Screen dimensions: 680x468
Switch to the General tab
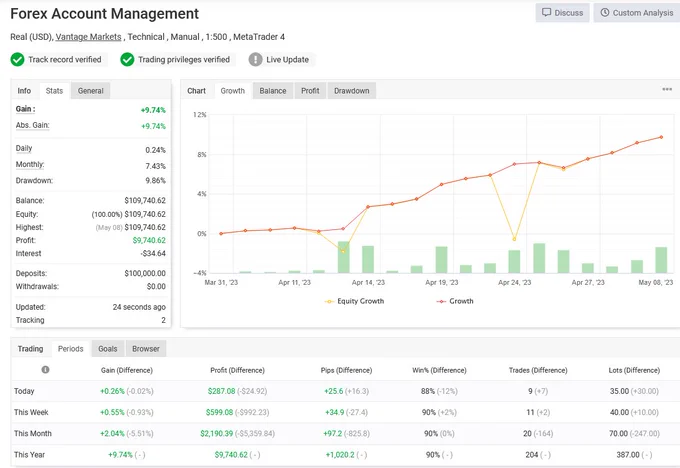point(91,91)
